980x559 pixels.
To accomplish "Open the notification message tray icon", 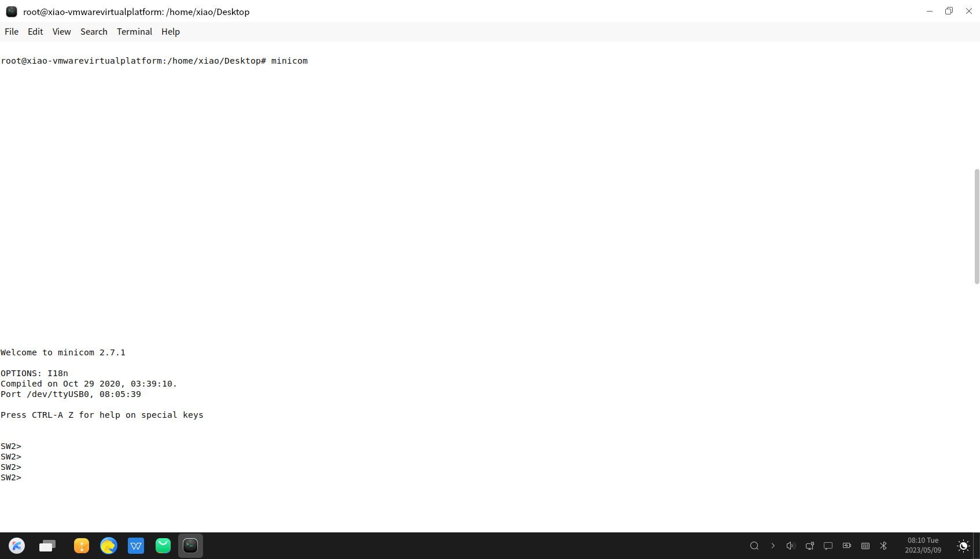I will [x=828, y=546].
